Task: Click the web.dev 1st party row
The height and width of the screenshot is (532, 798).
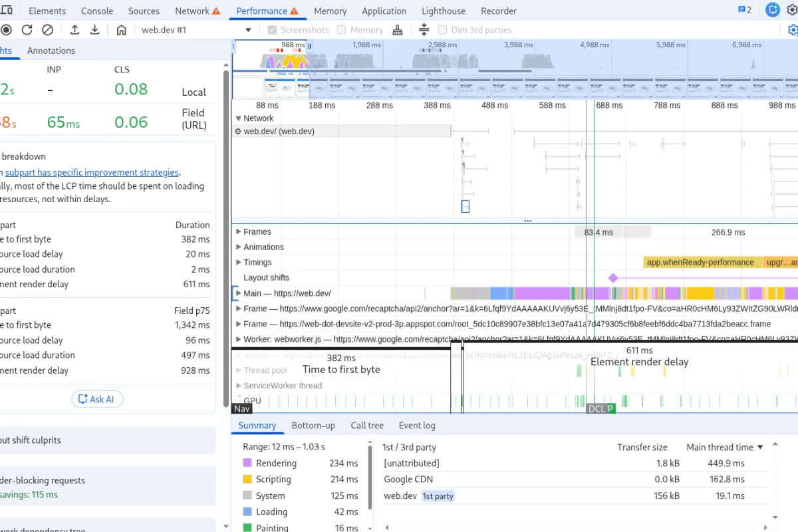Action: coord(577,496)
